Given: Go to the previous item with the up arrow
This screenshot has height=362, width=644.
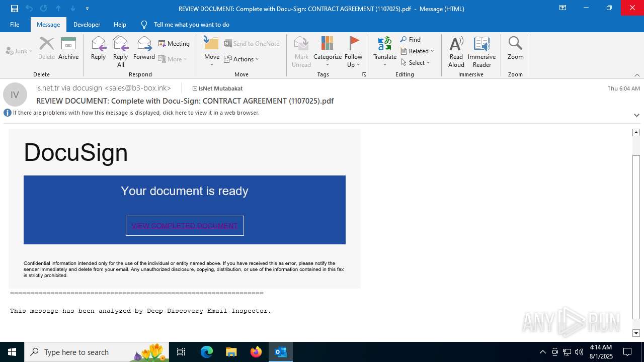Looking at the screenshot, I should coord(58,9).
